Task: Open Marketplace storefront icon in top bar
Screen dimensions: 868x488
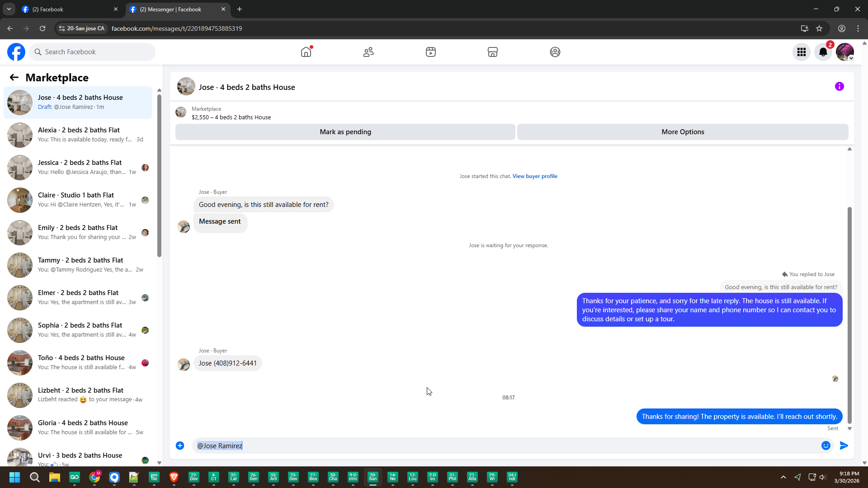Action: [493, 52]
